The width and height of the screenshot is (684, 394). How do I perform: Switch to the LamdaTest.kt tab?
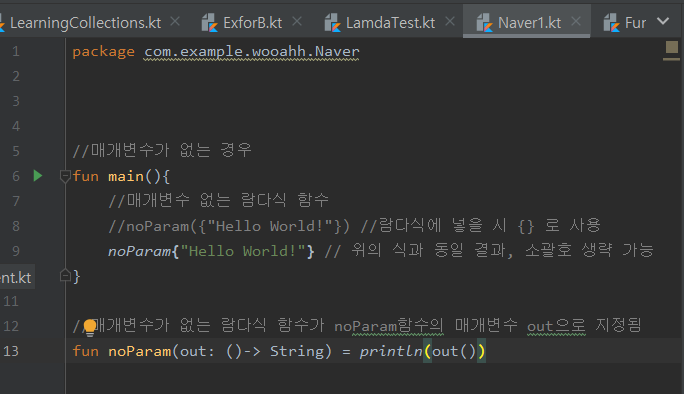(x=390, y=23)
